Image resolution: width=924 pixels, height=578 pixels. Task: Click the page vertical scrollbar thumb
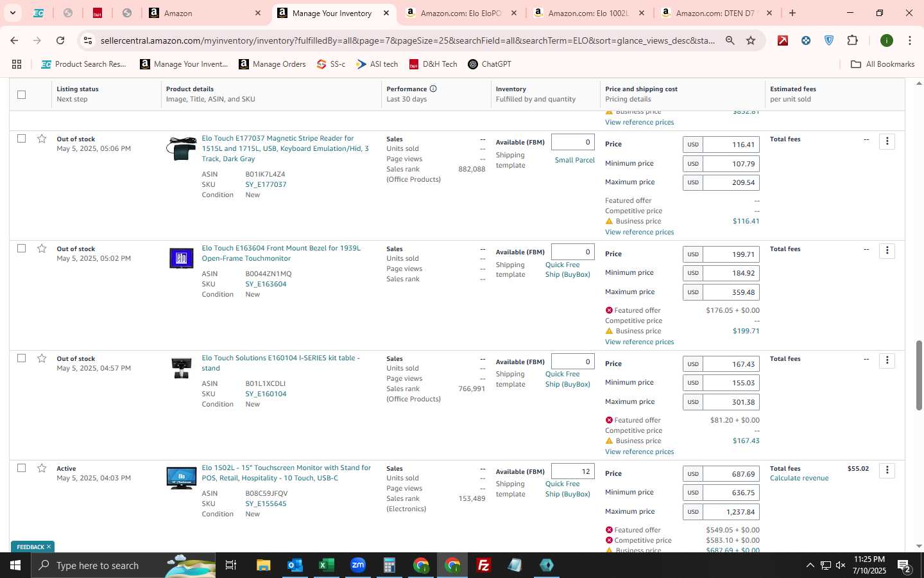tap(919, 375)
